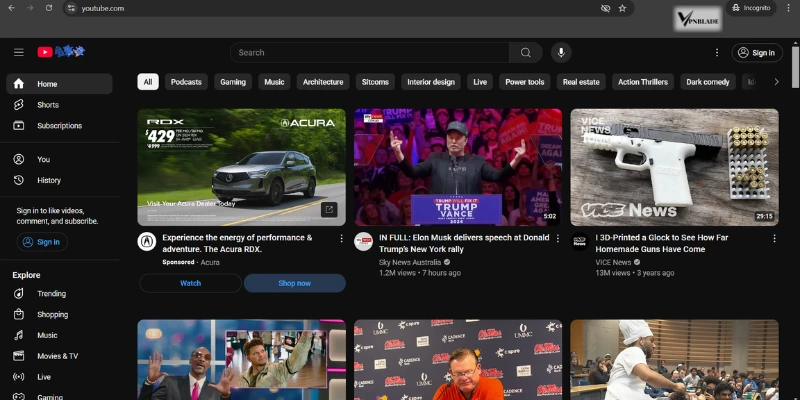Open the Acura RDX ad thumbnail
800x400 pixels.
click(x=241, y=167)
